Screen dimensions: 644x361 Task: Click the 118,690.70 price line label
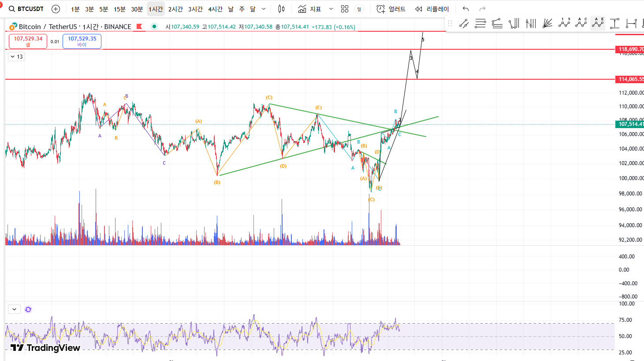(x=629, y=49)
